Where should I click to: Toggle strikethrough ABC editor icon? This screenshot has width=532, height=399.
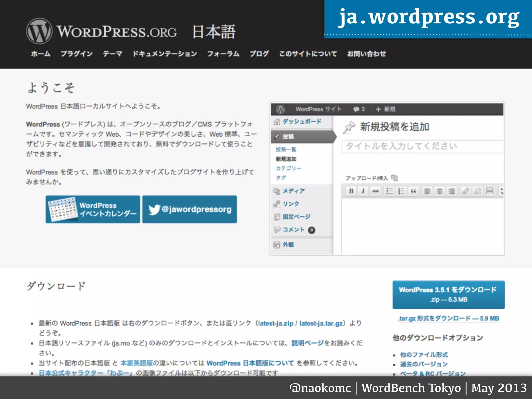pos(375,191)
